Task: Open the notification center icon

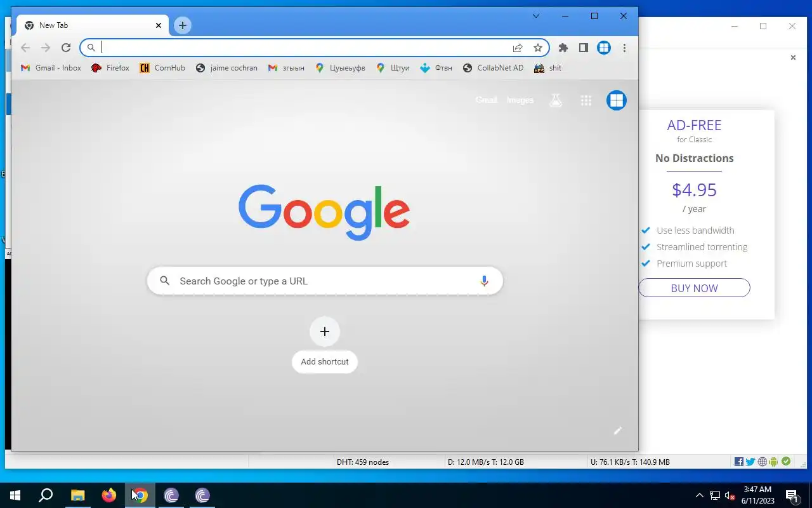Action: point(792,495)
